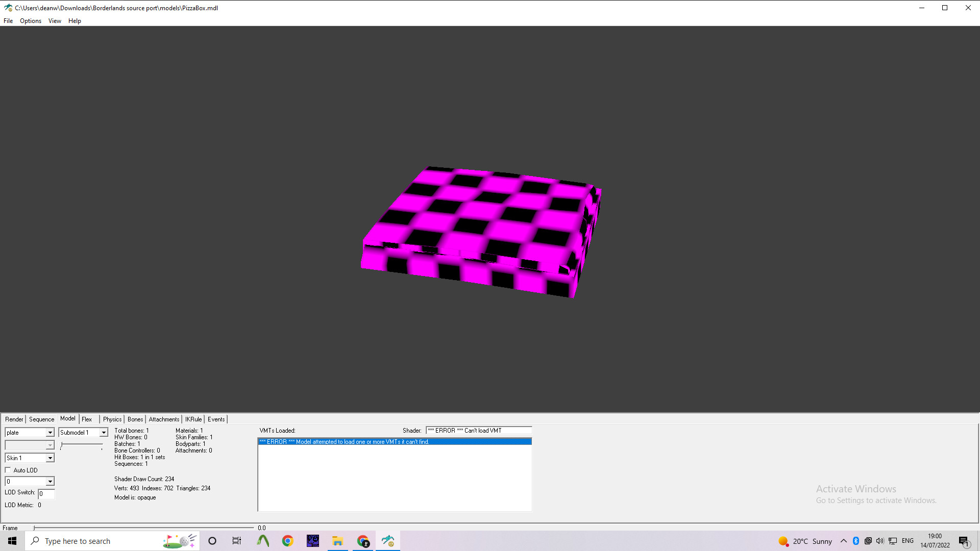Open Task View on taskbar
980x551 pixels.
[237, 541]
